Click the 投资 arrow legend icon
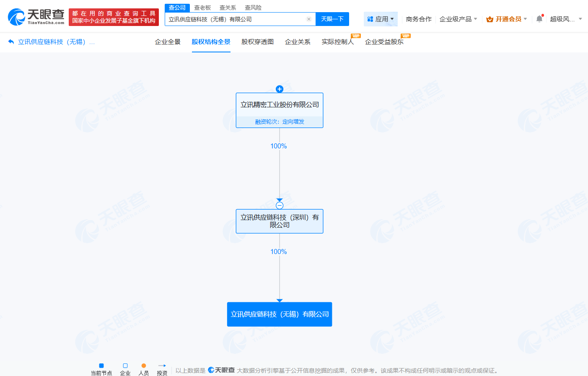The width and height of the screenshot is (588, 376). point(162,366)
